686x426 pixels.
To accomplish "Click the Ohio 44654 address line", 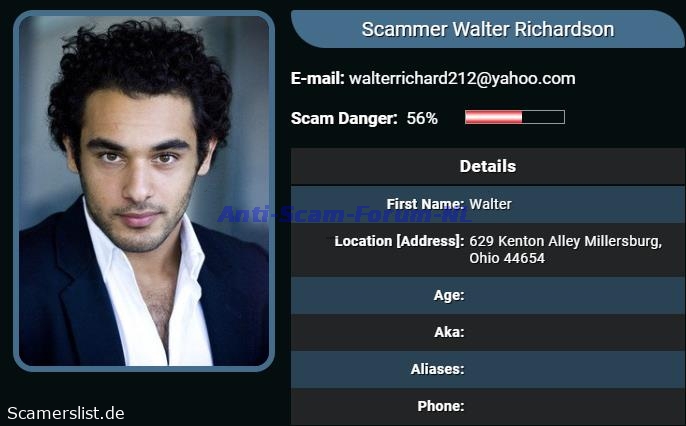I will [x=507, y=258].
